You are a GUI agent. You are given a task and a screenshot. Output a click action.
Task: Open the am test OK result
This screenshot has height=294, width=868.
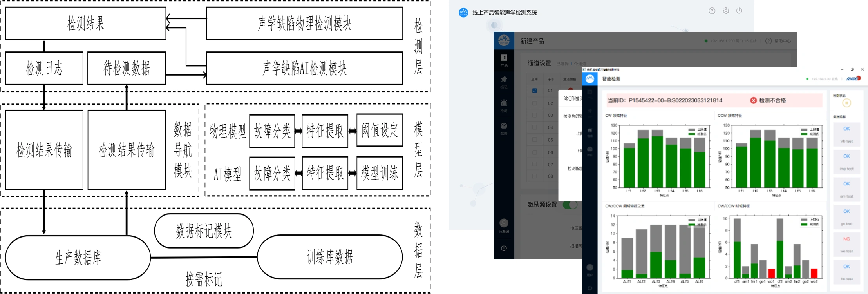point(846,190)
